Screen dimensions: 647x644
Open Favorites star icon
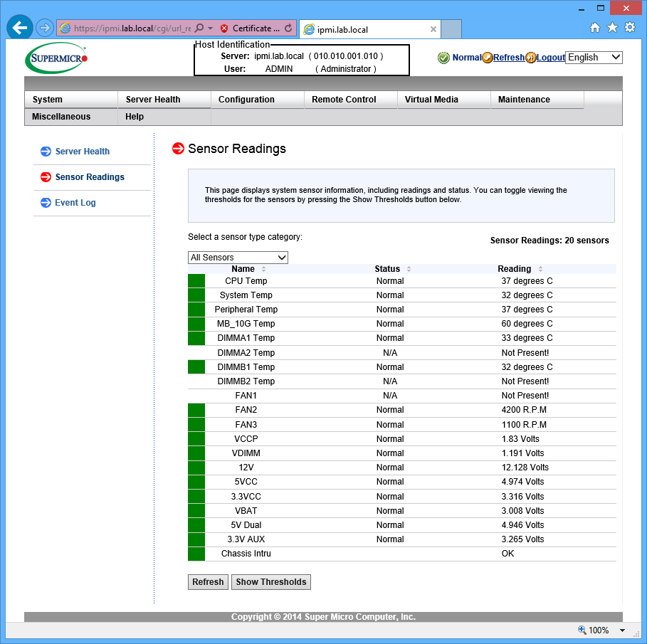(x=612, y=28)
